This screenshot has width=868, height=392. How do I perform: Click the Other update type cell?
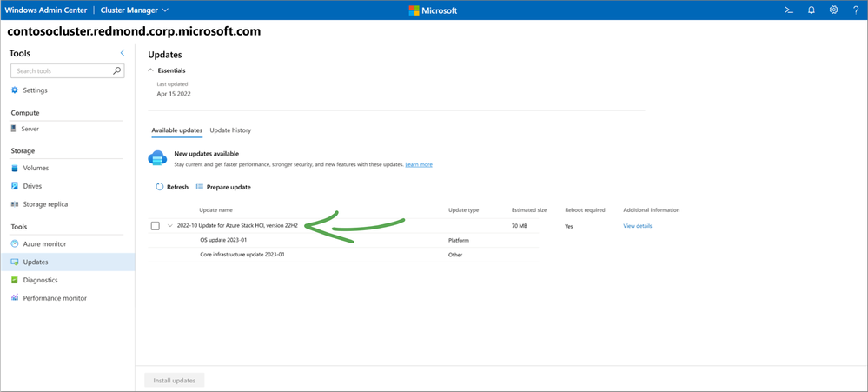pyautogui.click(x=455, y=256)
